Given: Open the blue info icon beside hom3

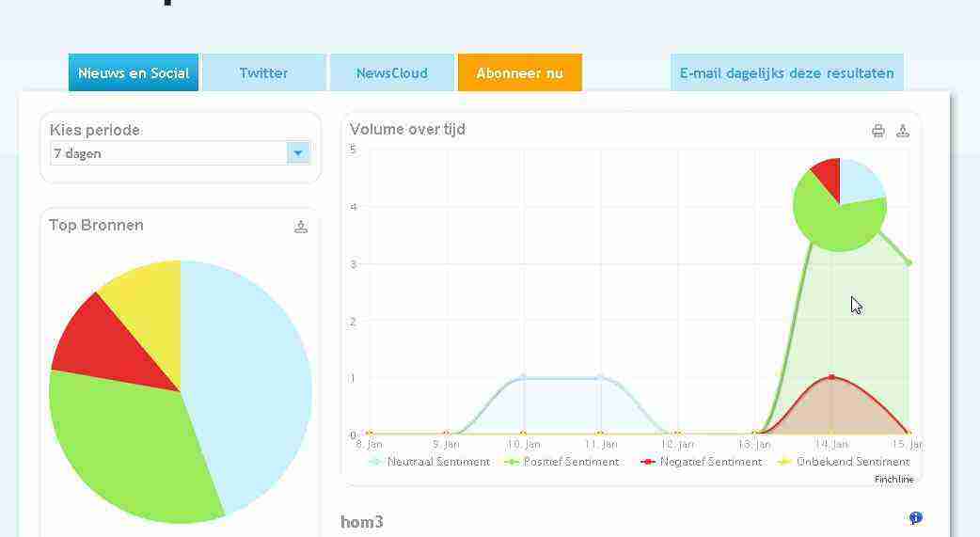Looking at the screenshot, I should point(915,518).
